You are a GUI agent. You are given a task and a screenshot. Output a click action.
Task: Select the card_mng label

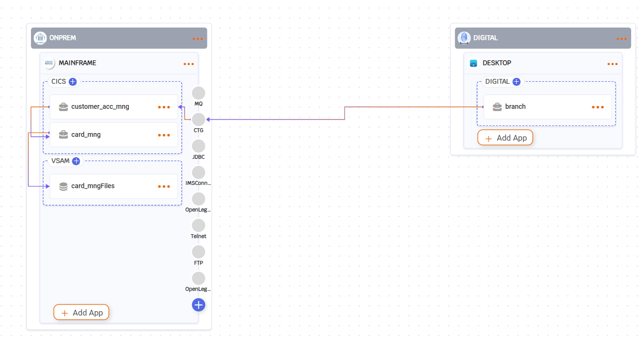(x=86, y=135)
